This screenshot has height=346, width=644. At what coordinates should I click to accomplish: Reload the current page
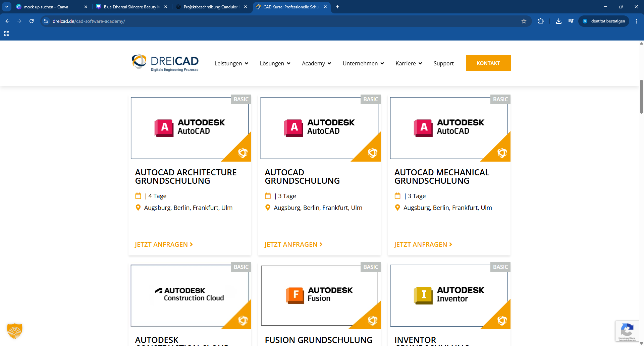[x=32, y=21]
